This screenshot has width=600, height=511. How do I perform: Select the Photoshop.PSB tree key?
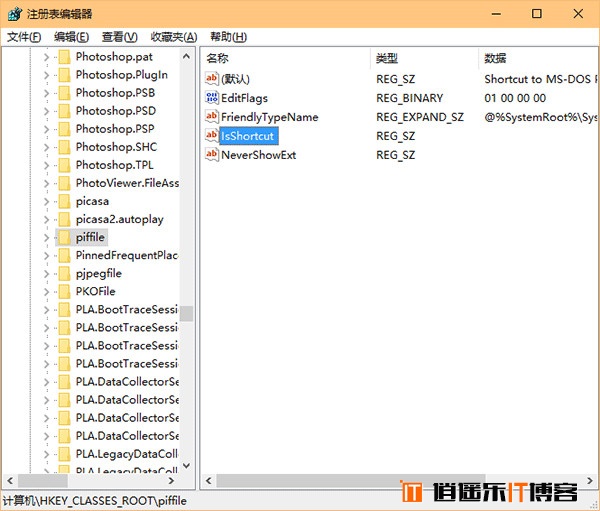115,93
